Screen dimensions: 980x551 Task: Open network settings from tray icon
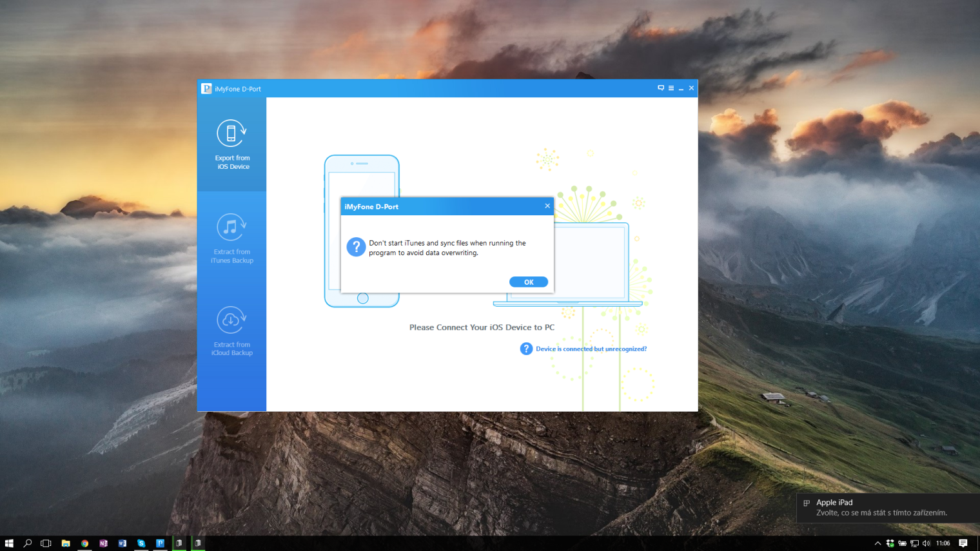[914, 543]
